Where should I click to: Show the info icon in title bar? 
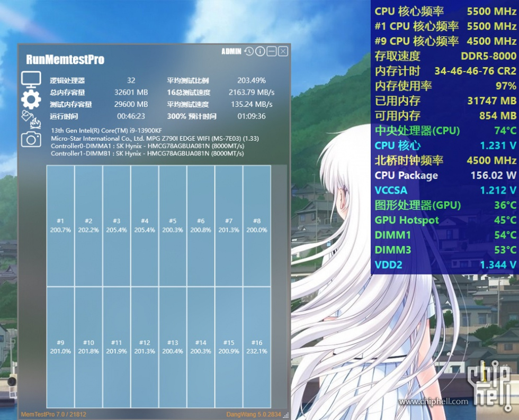pyautogui.click(x=260, y=51)
